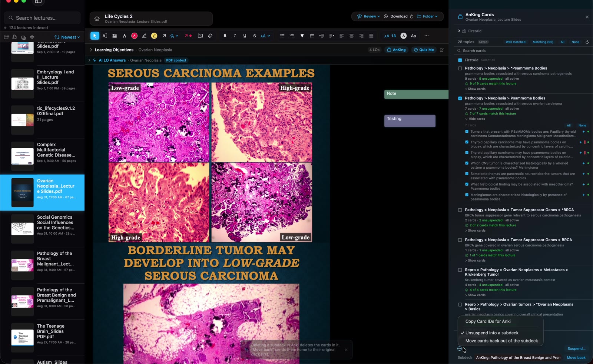
Task: Filter topics by Matching (95)
Action: [543, 42]
